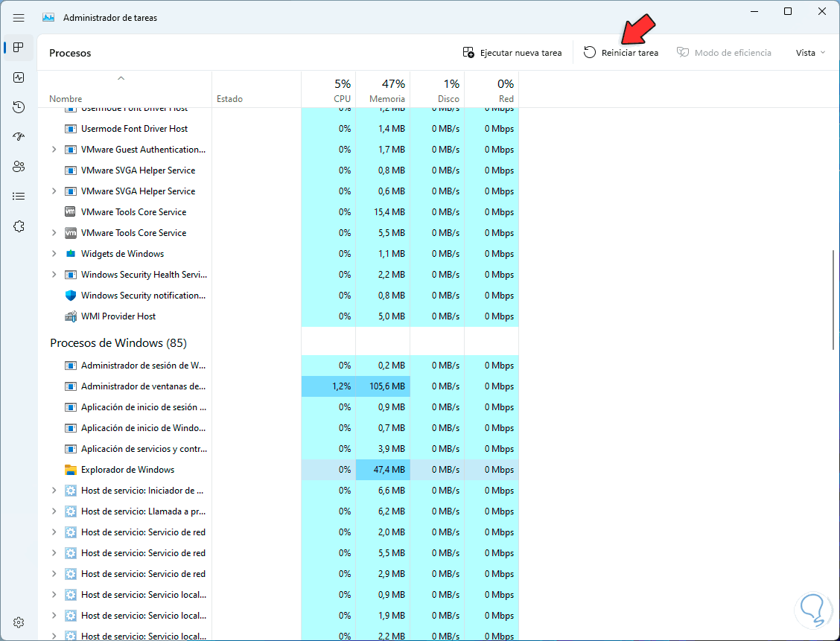
Task: Select Aplicación de inicio de sesión row
Action: coord(278,407)
